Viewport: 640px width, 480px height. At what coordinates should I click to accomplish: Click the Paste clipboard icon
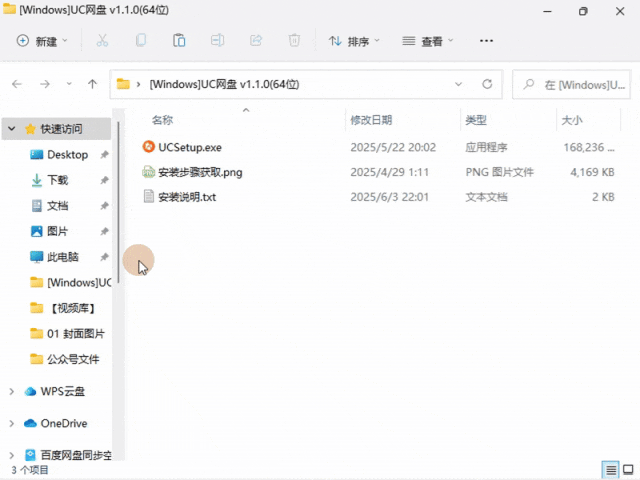coord(179,41)
